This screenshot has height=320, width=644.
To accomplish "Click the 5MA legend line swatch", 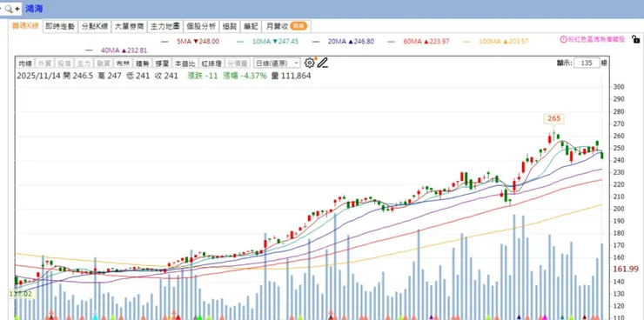I will [165, 42].
